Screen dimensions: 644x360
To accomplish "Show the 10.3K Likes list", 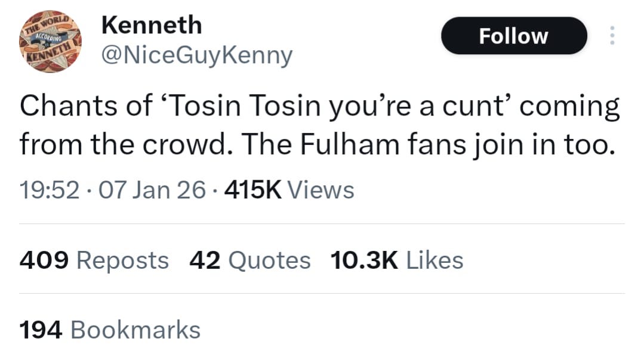I will point(396,260).
